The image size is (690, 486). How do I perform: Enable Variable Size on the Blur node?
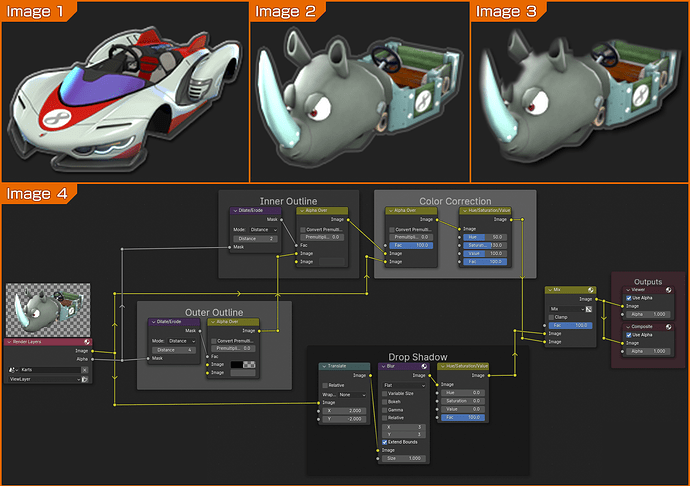(384, 394)
